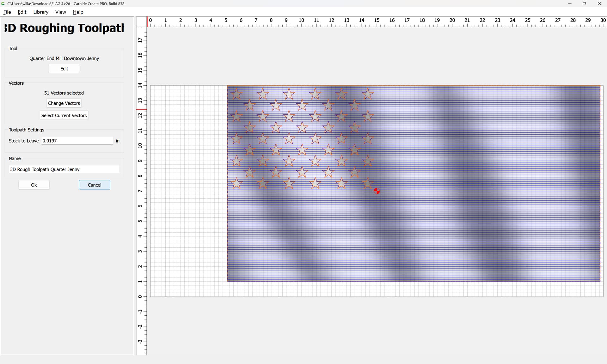Image resolution: width=607 pixels, height=364 pixels.
Task: Confirm toolpath with Ok button
Action: pyautogui.click(x=34, y=185)
